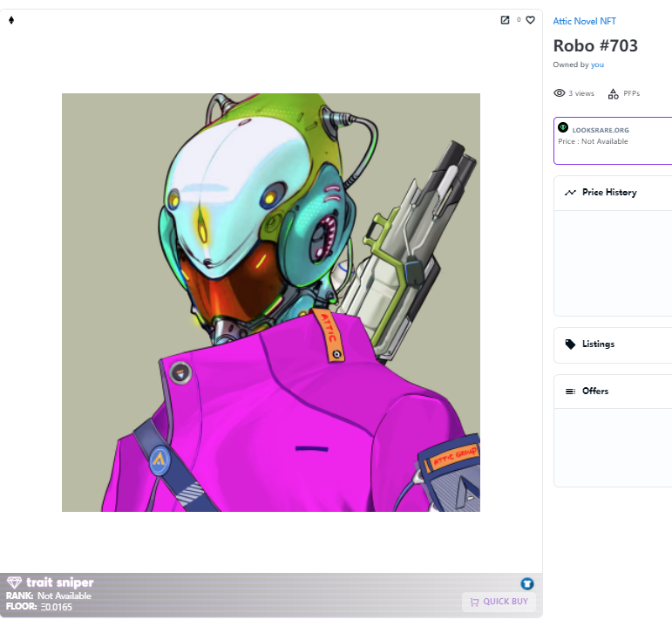The width and height of the screenshot is (672, 620).
Task: Click the eye views icon
Action: (x=559, y=93)
